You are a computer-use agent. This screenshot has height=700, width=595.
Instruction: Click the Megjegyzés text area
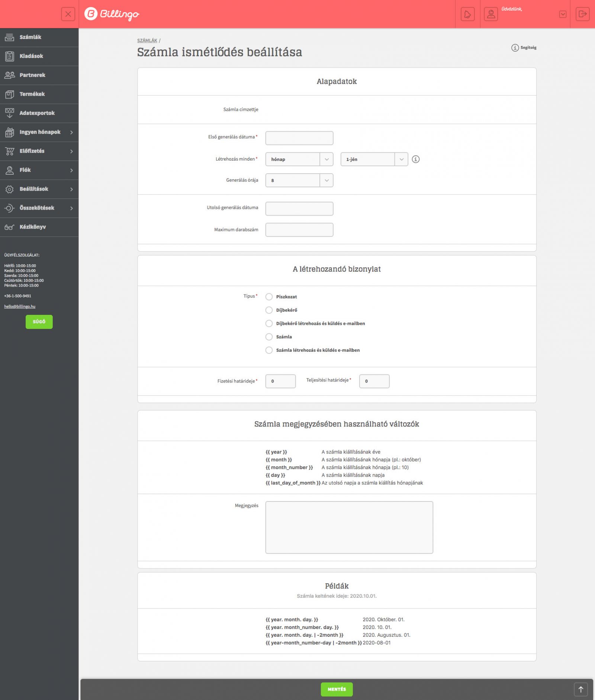[x=349, y=527]
